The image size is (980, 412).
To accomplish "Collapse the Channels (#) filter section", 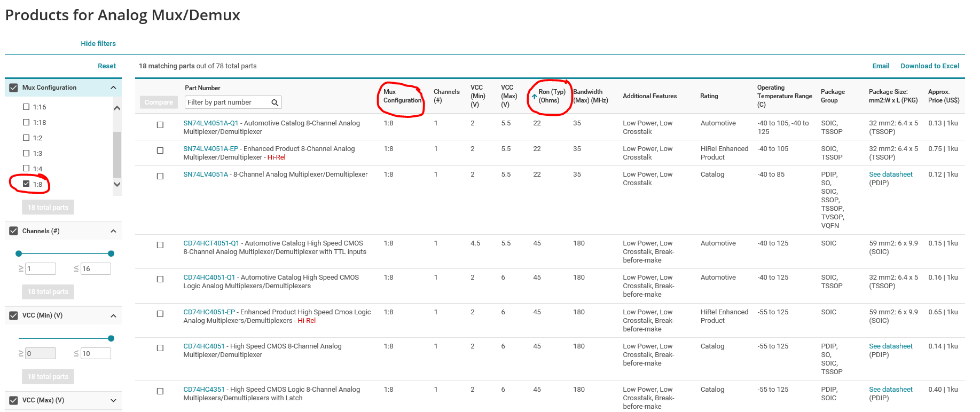I will pyautogui.click(x=113, y=231).
